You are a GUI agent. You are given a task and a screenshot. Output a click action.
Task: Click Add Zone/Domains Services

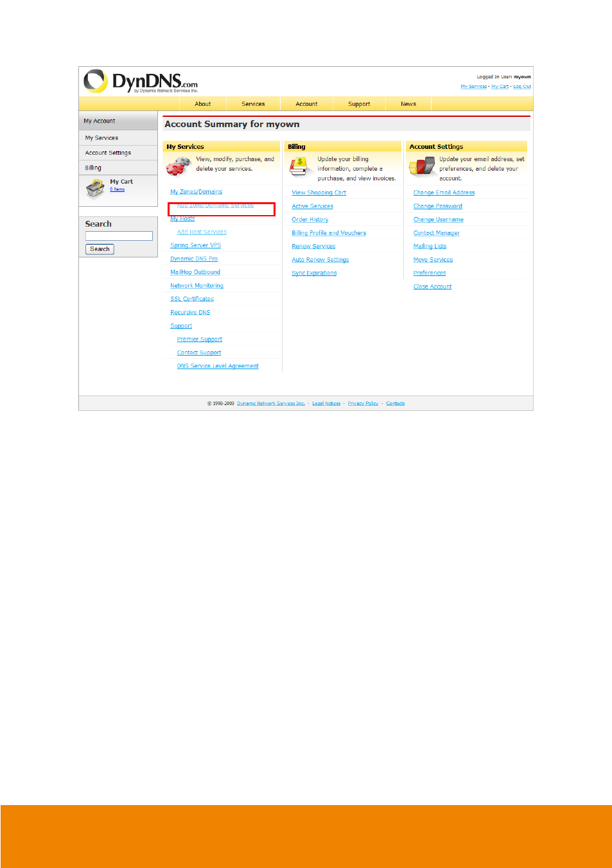point(216,205)
